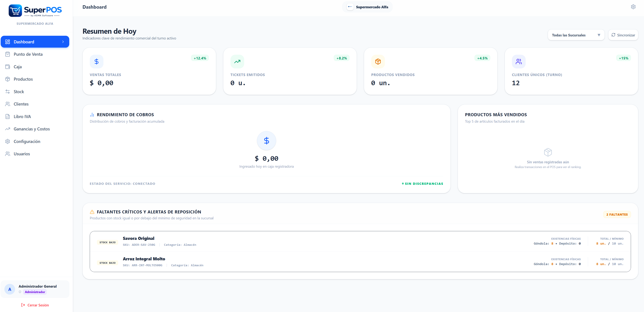Click the STOCK BAJO tag for Savora Original

[x=108, y=243]
